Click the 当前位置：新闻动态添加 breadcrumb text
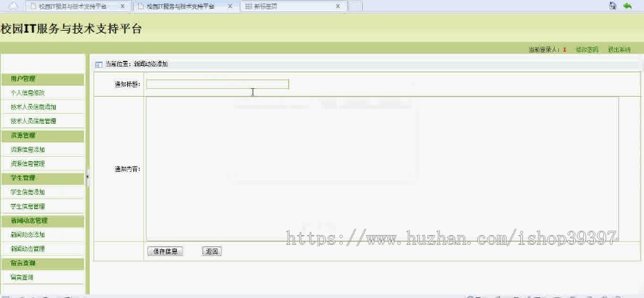The height and width of the screenshot is (298, 644). pos(137,64)
